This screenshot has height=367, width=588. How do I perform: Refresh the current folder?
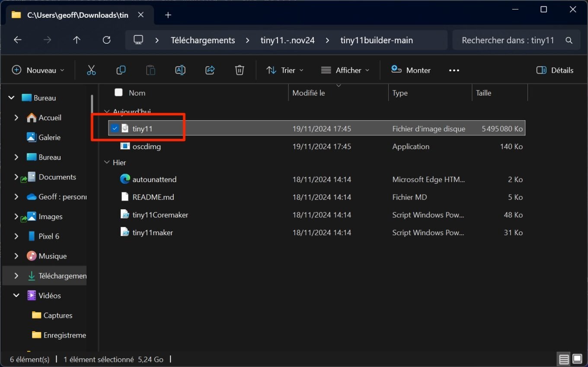pos(107,40)
